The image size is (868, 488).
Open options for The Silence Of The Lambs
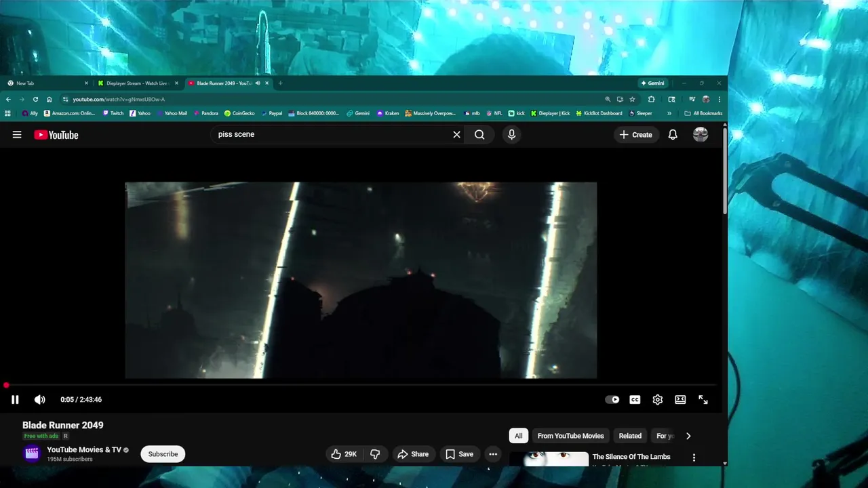point(694,458)
